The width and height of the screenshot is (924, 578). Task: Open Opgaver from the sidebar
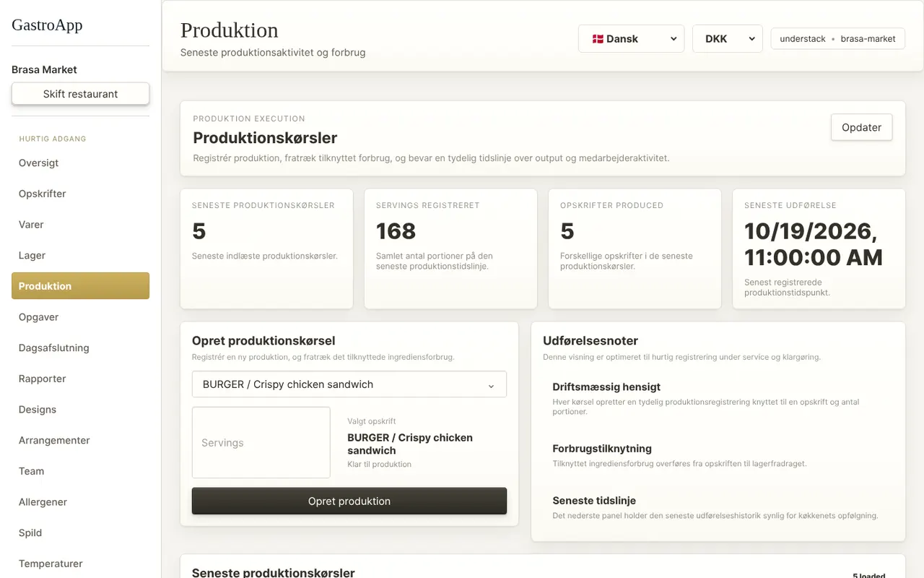80,317
